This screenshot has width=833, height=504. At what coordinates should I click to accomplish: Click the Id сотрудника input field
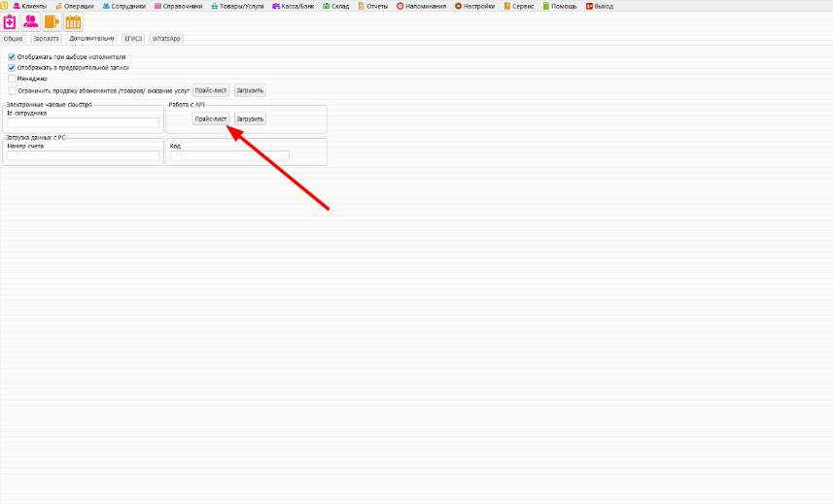(83, 123)
